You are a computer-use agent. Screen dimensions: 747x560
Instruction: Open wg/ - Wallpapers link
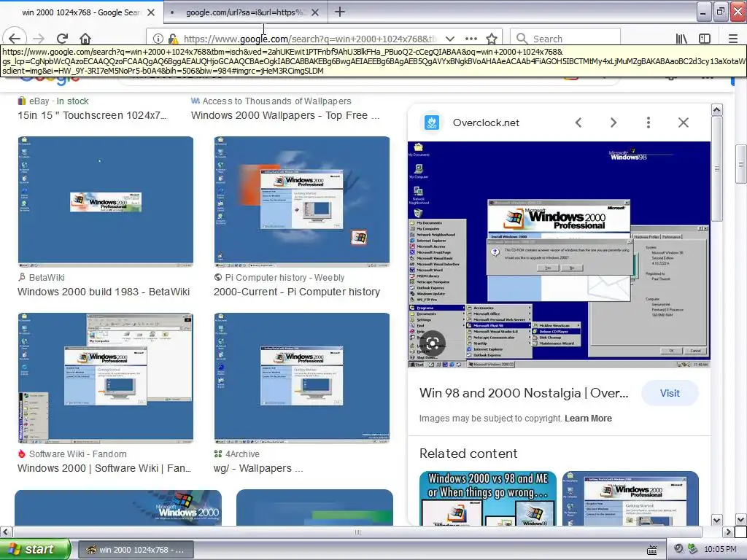[258, 468]
